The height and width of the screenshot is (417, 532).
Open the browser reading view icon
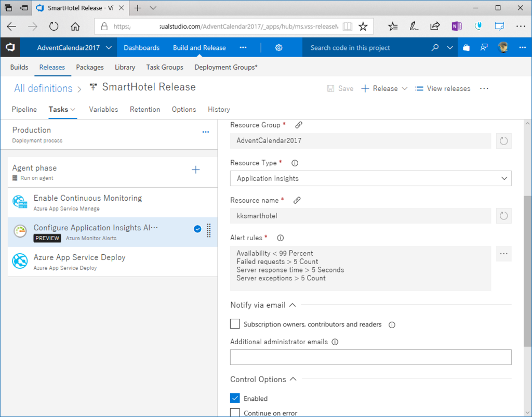pyautogui.click(x=348, y=27)
